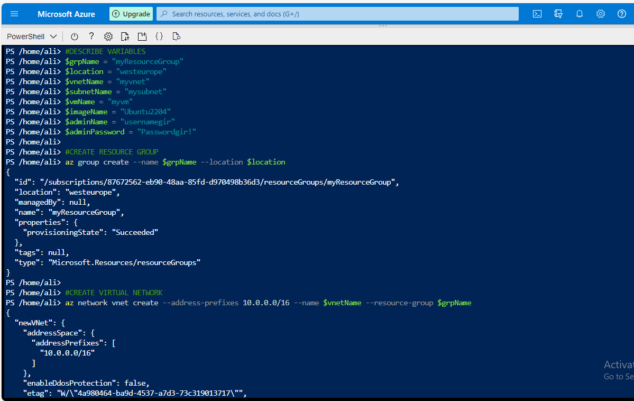634x401 pixels.
Task: Click the Cloud Shell icon in header
Action: point(537,14)
